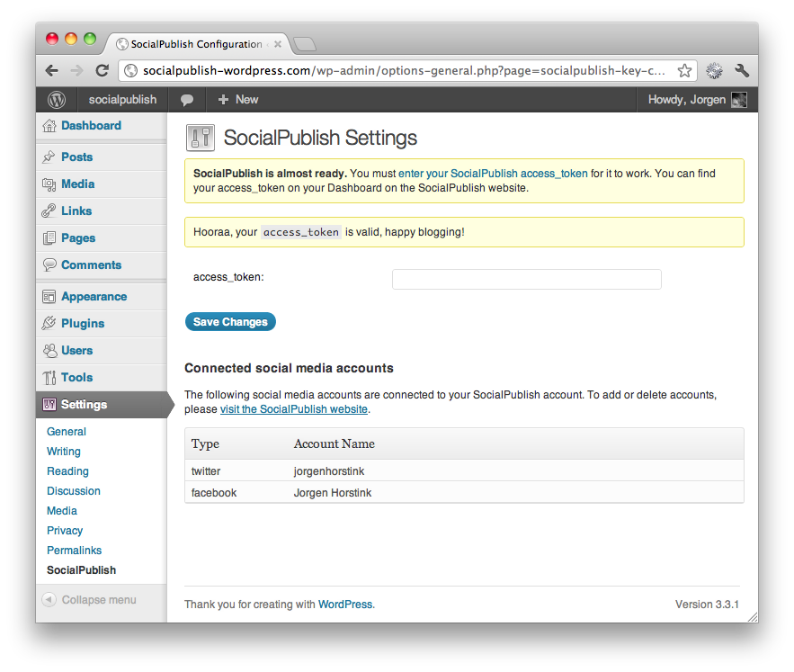Open the socialpublish site menu
The height and width of the screenshot is (672, 794).
coord(122,100)
